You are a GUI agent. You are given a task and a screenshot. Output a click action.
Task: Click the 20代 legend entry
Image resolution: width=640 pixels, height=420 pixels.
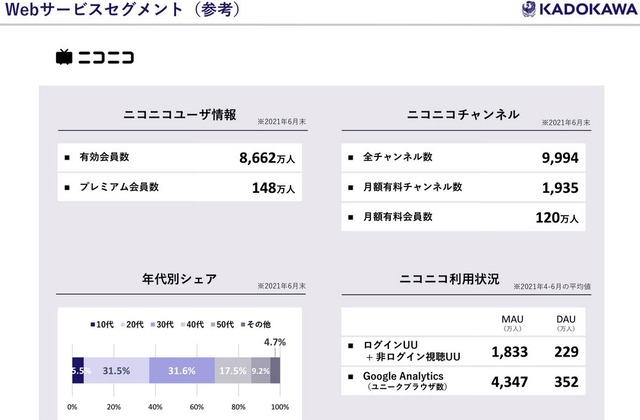[132, 324]
